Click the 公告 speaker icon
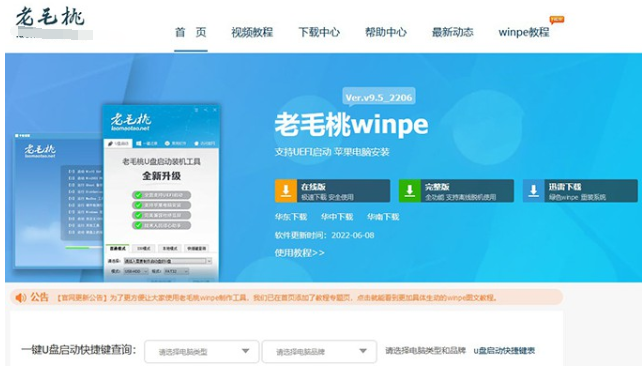Image resolution: width=642 pixels, height=370 pixels. pos(20,297)
